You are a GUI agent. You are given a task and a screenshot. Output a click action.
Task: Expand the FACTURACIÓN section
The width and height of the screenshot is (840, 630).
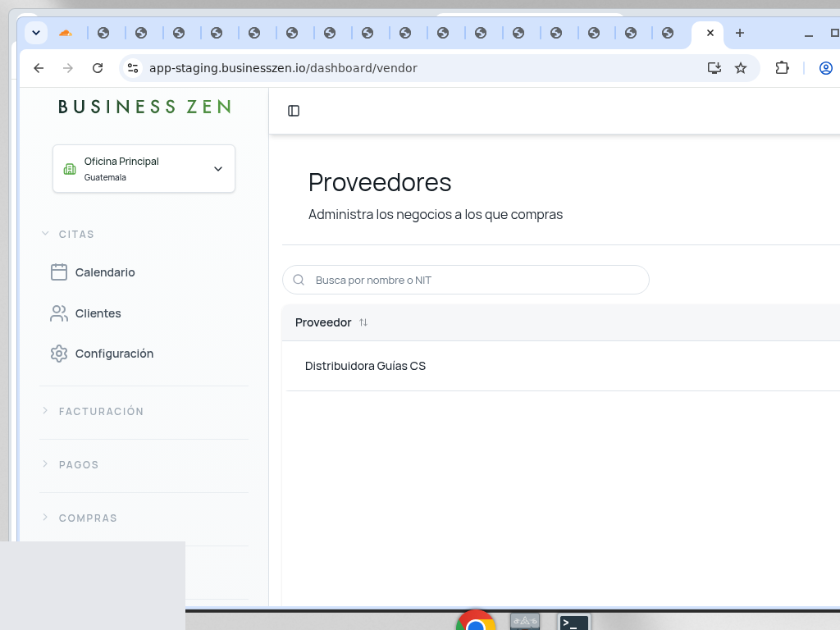click(x=46, y=411)
